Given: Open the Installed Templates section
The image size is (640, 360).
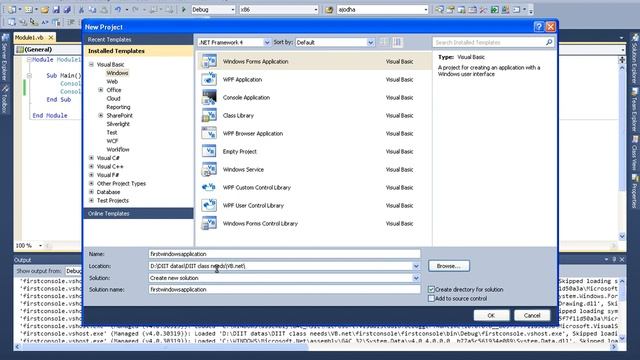Looking at the screenshot, I should pos(138,51).
